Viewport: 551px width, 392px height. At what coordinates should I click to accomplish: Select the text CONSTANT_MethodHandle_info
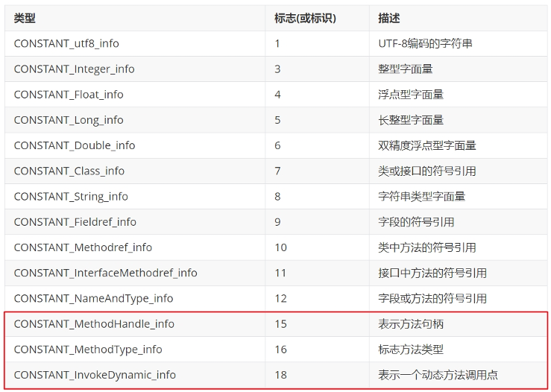(94, 324)
